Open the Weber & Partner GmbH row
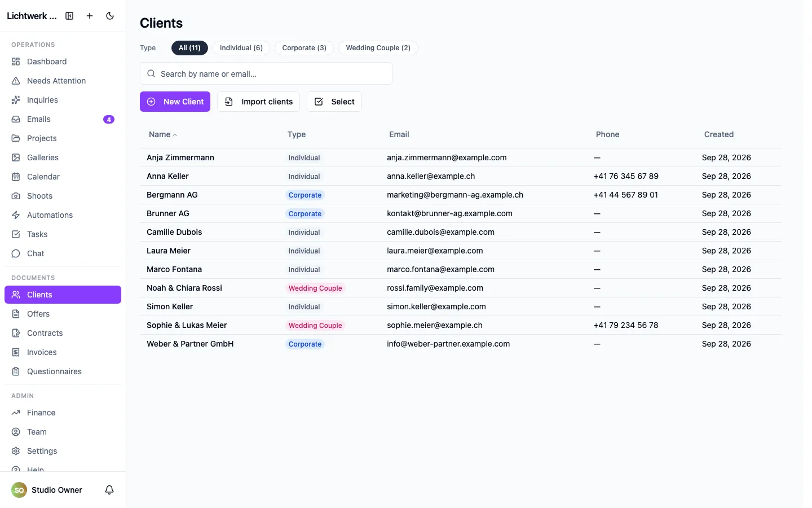 click(461, 344)
